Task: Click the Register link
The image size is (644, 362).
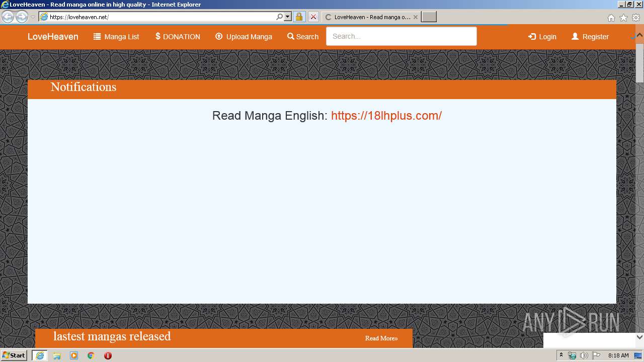Action: (590, 37)
